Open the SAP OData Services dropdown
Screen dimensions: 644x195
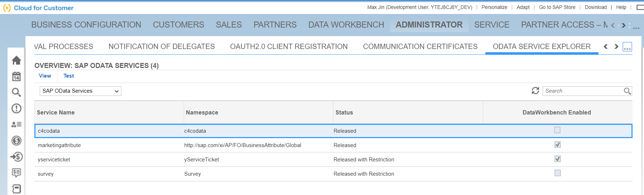pyautogui.click(x=81, y=91)
